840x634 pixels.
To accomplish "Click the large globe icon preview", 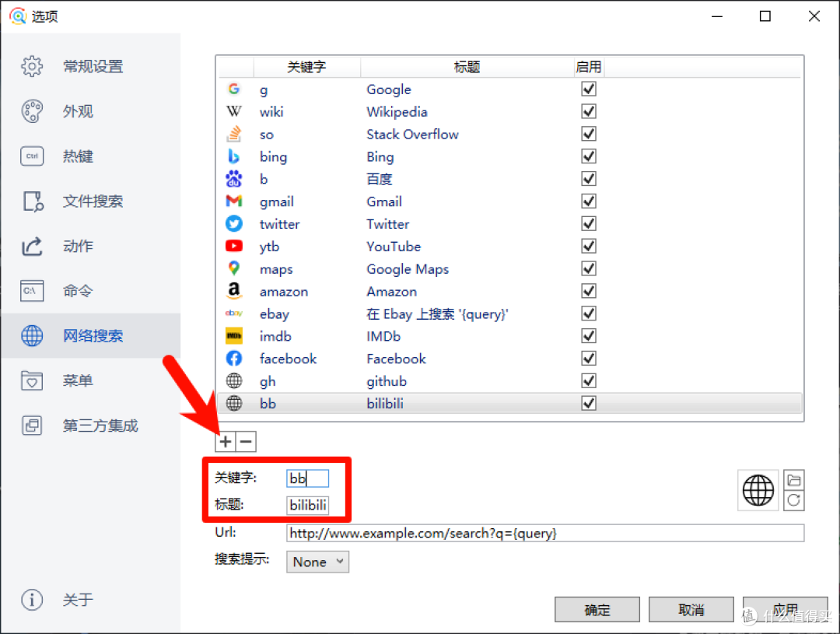I will 758,490.
